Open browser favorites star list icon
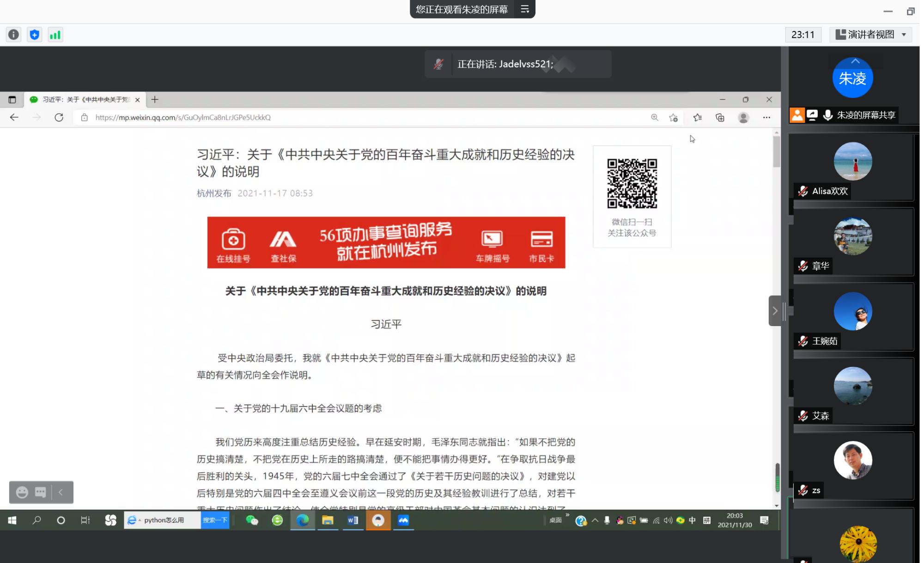 click(698, 117)
